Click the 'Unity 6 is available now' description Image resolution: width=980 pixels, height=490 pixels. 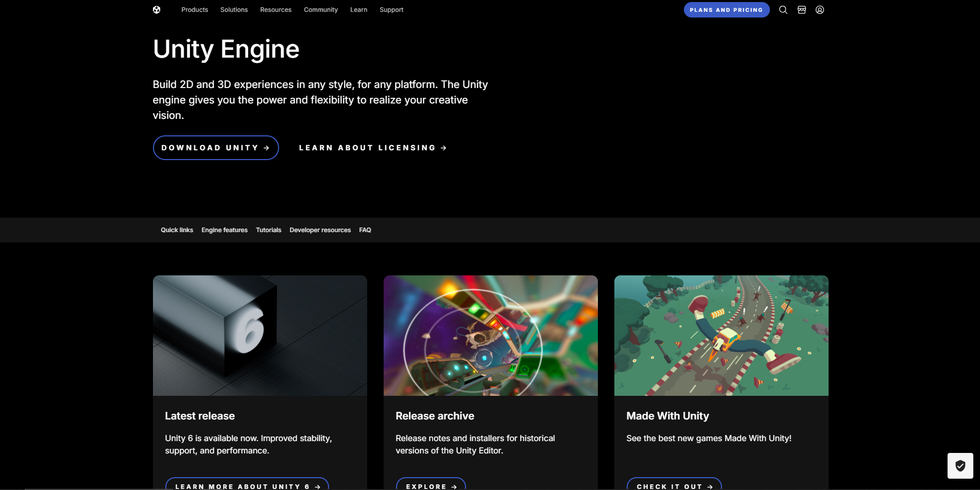point(248,444)
